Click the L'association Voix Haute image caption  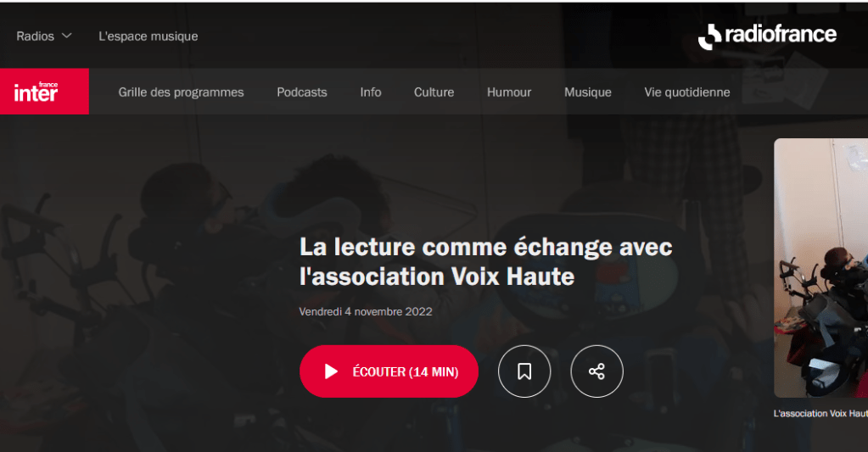[x=820, y=413]
